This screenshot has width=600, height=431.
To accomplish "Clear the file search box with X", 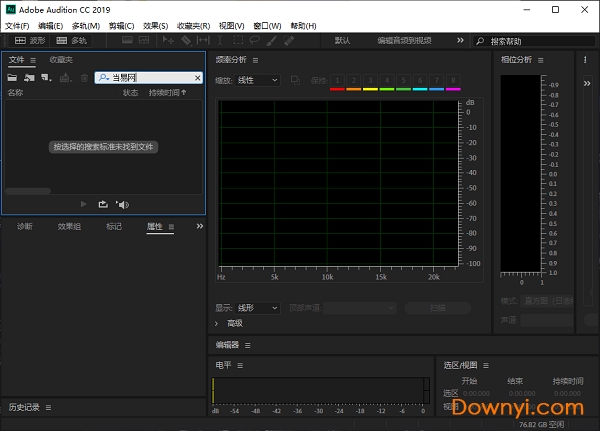I will 196,77.
